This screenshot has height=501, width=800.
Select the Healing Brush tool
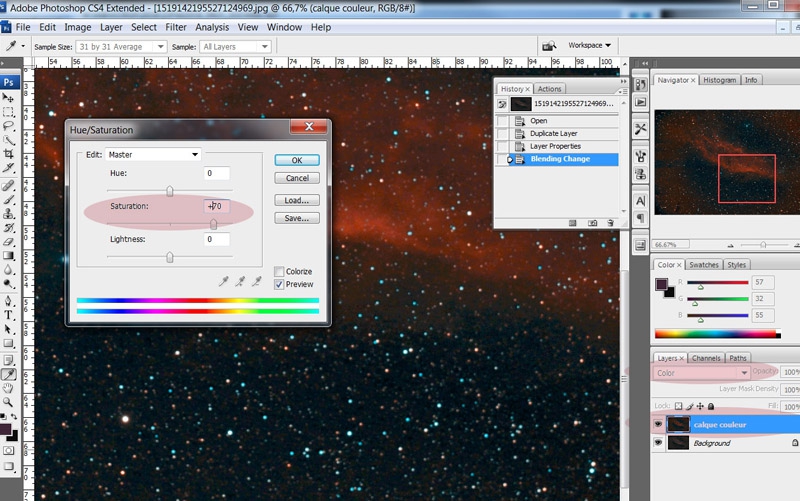tap(8, 186)
